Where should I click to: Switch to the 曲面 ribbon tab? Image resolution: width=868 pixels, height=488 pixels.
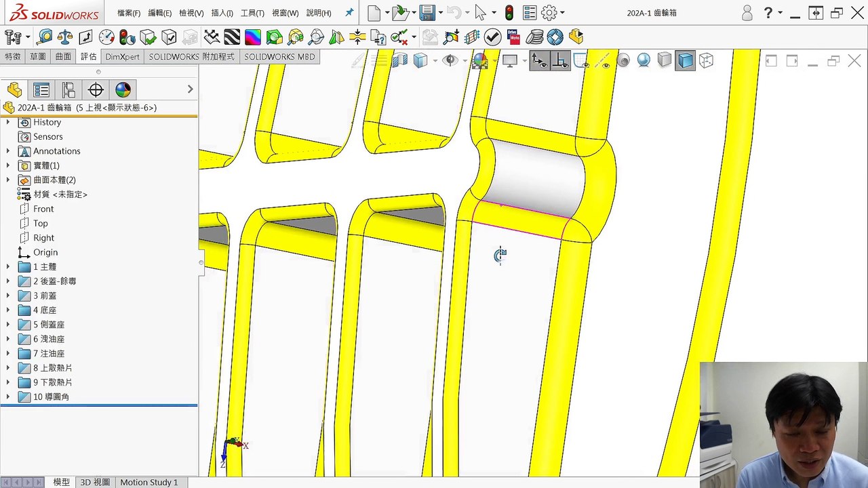point(63,57)
